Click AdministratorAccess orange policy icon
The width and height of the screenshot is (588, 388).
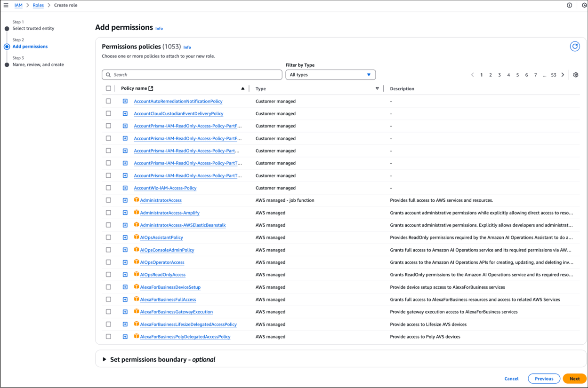(x=137, y=200)
